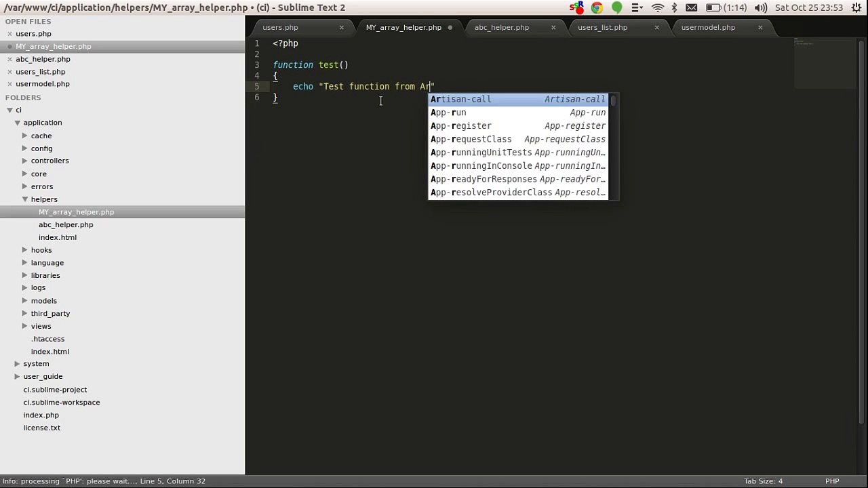Screen dimensions: 868x488
Task: Choose App-runningInConsole autocomplete suggestion
Action: coord(518,166)
